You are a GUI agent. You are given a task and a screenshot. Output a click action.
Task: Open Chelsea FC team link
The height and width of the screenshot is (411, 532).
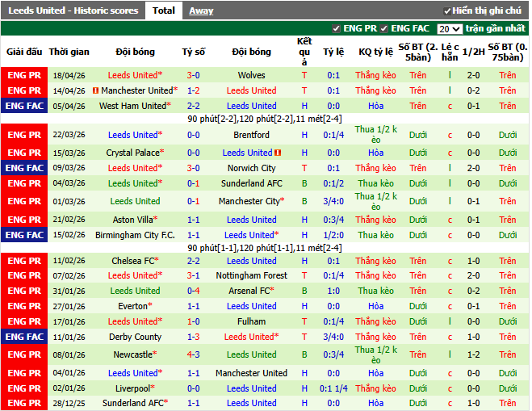133,261
